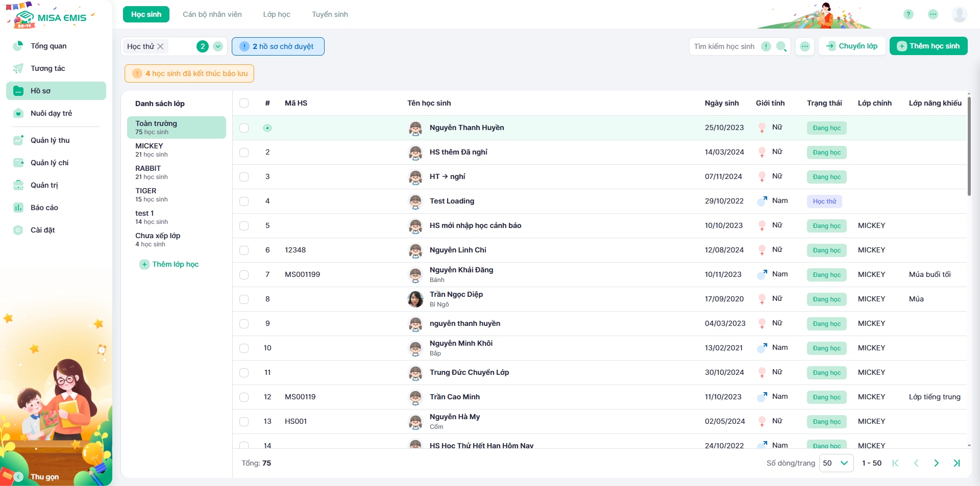Open Báo cáo in the sidebar
The height and width of the screenshot is (486, 980).
(x=44, y=208)
